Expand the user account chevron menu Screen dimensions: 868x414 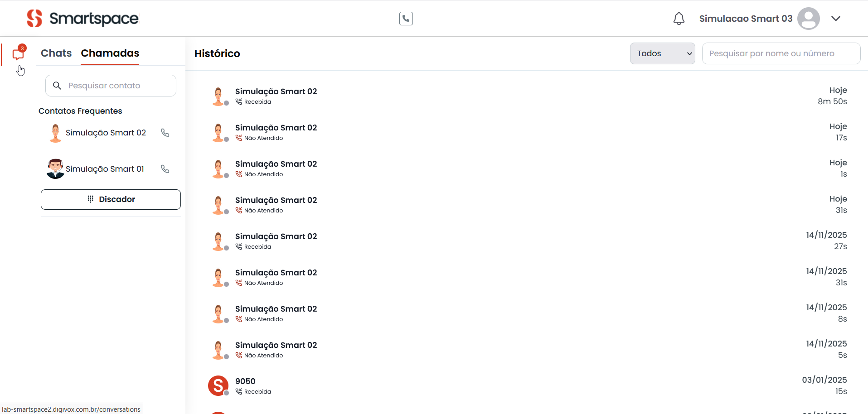coord(836,19)
